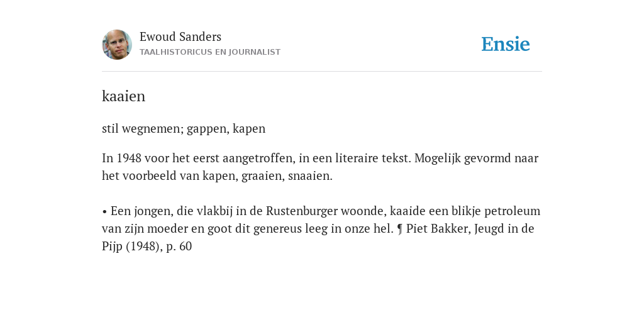Click the page reference 'Pijp (1948), p. 60'
The width and height of the screenshot is (644, 322).
(x=147, y=247)
